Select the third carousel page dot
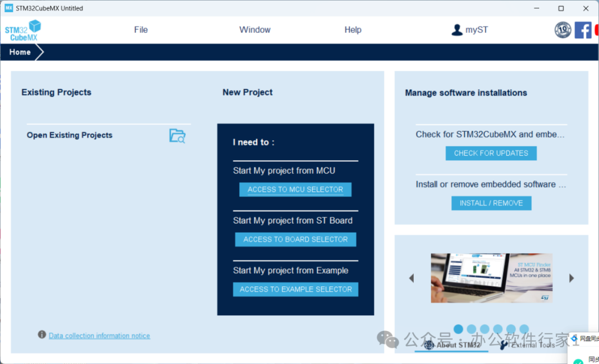599x364 pixels. point(485,329)
